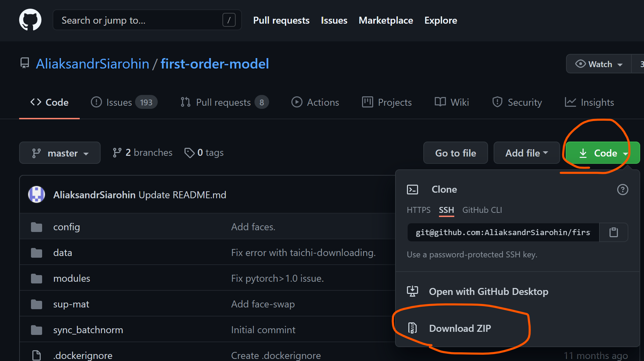Click Open with GitHub Desktop
644x361 pixels.
(488, 291)
